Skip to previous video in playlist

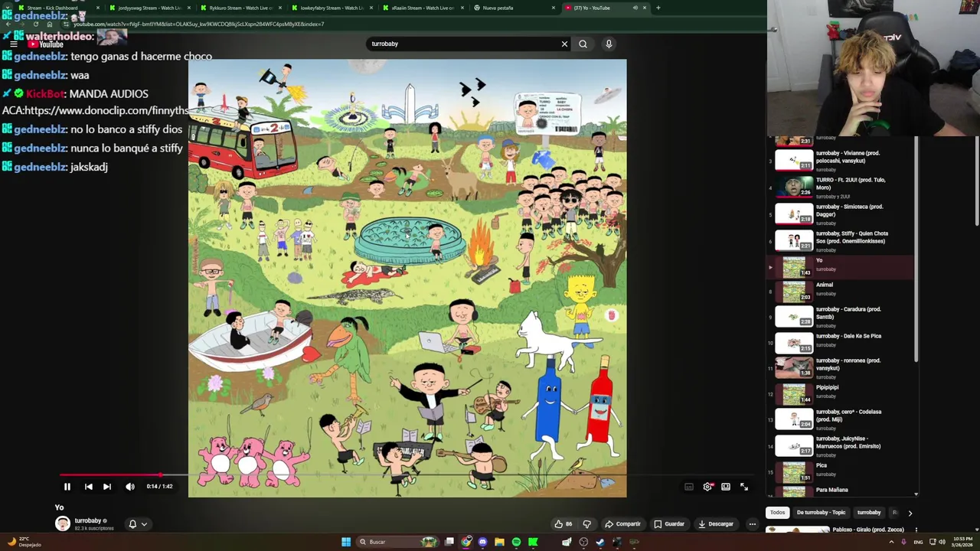[88, 487]
